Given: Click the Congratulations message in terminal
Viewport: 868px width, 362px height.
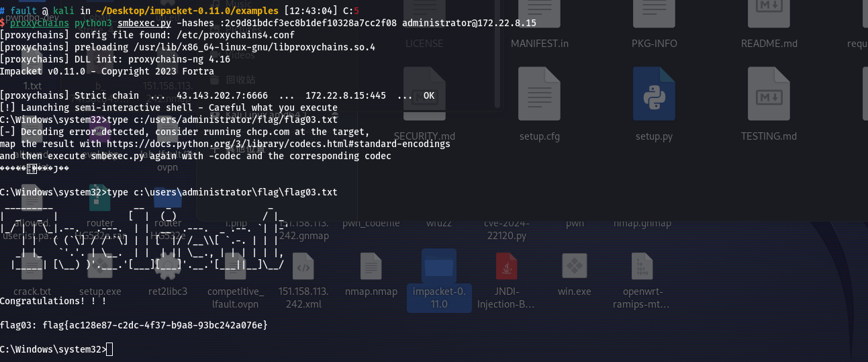Looking at the screenshot, I should click(53, 301).
